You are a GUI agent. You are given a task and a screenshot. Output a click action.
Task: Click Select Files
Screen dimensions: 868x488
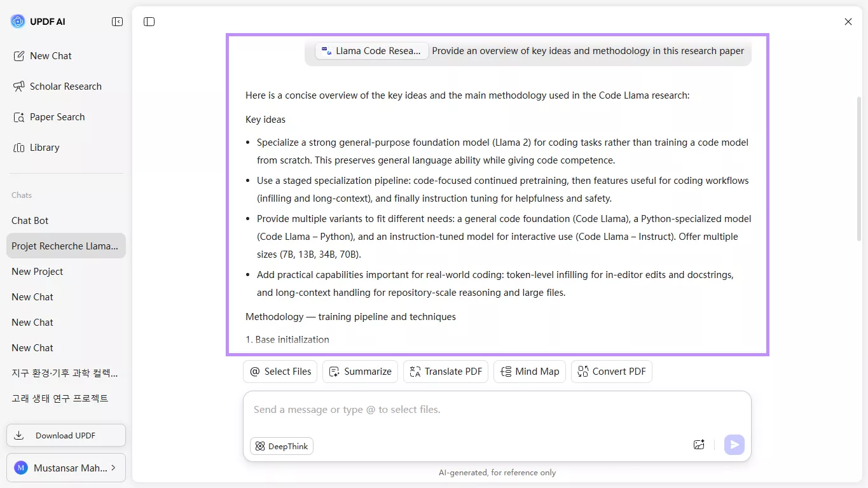(280, 372)
